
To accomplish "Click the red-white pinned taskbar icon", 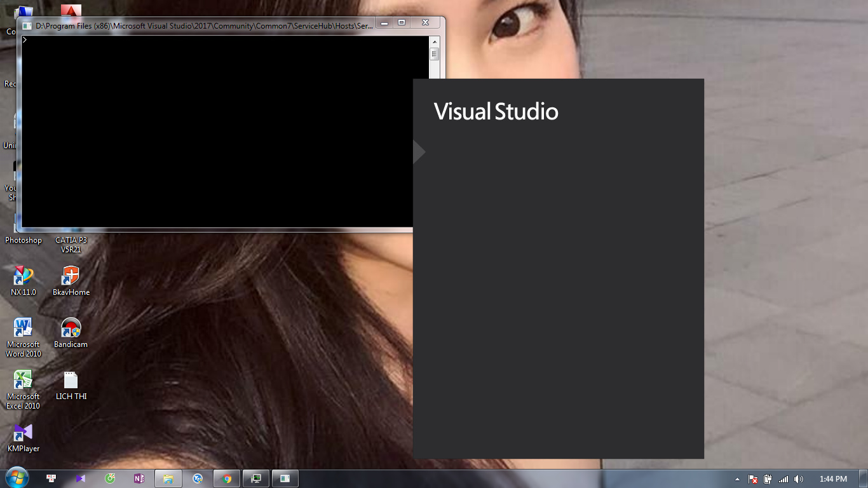I will tap(51, 478).
